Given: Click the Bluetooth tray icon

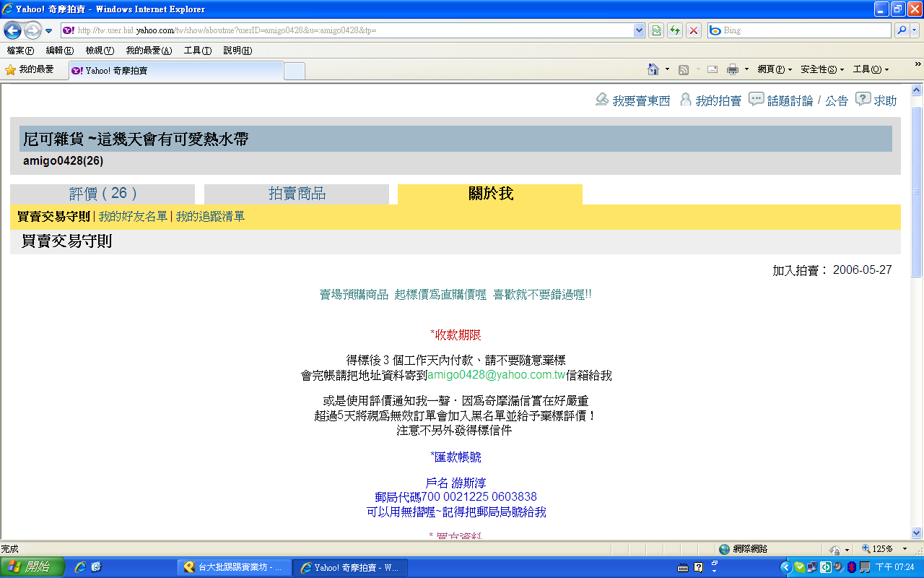Looking at the screenshot, I should (852, 567).
